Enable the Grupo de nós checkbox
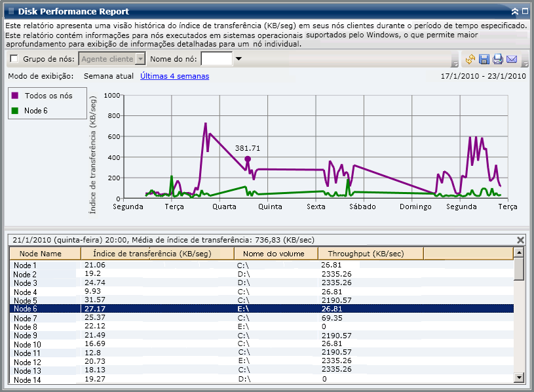The image size is (534, 392). pyautogui.click(x=14, y=59)
